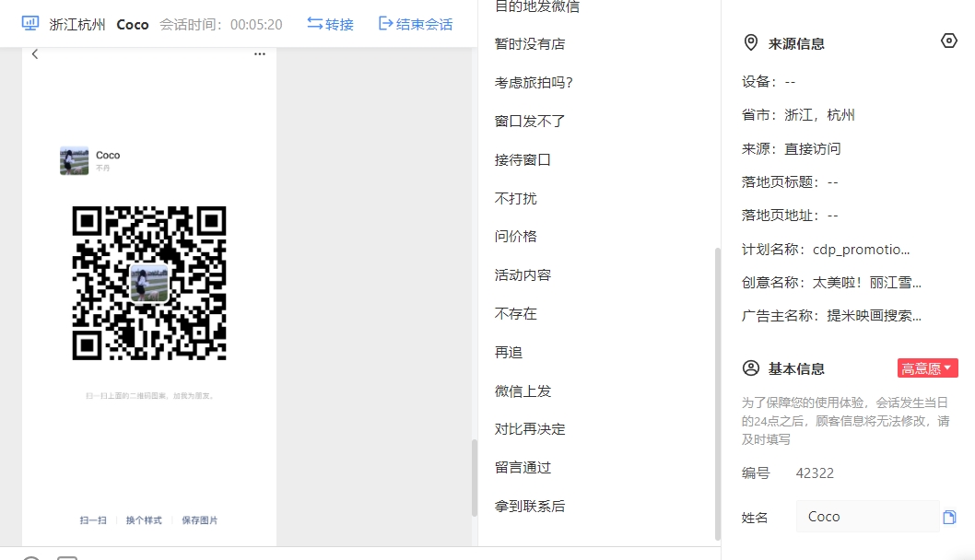The image size is (975, 560).
Task: Select the quick reply 再追
Action: click(x=508, y=353)
